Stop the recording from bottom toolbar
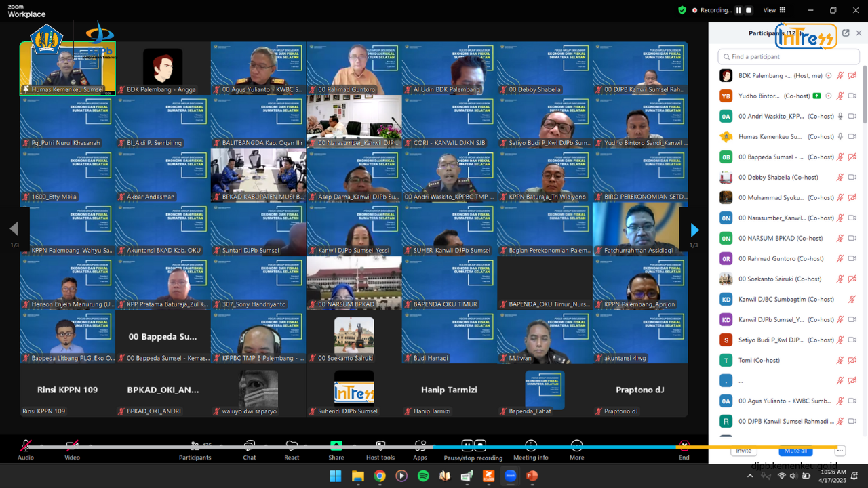The image size is (868, 488). pyautogui.click(x=480, y=445)
